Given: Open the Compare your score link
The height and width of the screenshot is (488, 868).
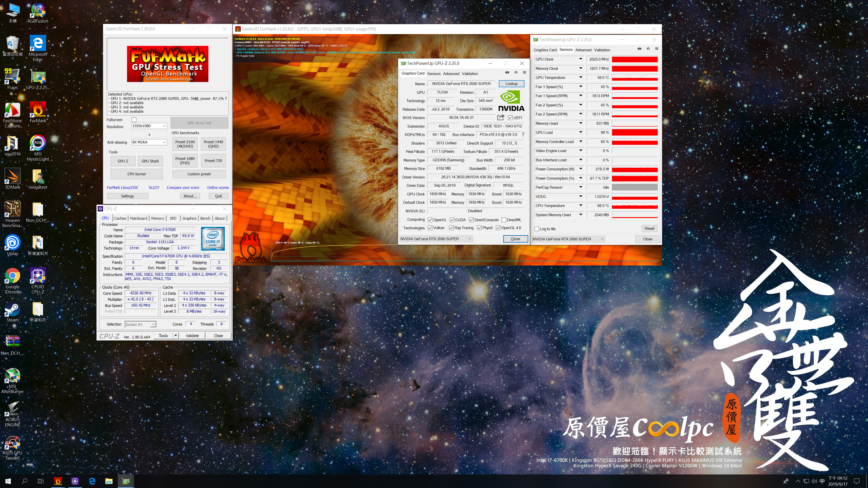Looking at the screenshot, I should 183,188.
